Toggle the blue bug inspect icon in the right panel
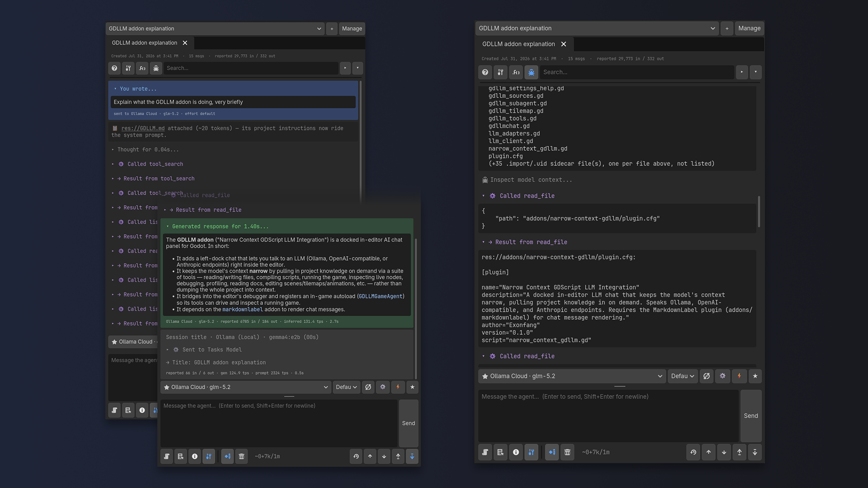The image size is (868, 488). [x=531, y=72]
